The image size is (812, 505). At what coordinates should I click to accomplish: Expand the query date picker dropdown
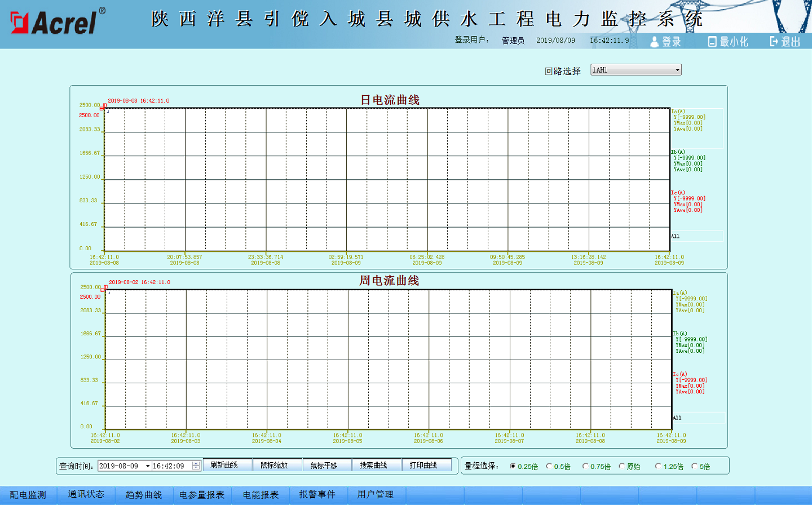coord(148,466)
